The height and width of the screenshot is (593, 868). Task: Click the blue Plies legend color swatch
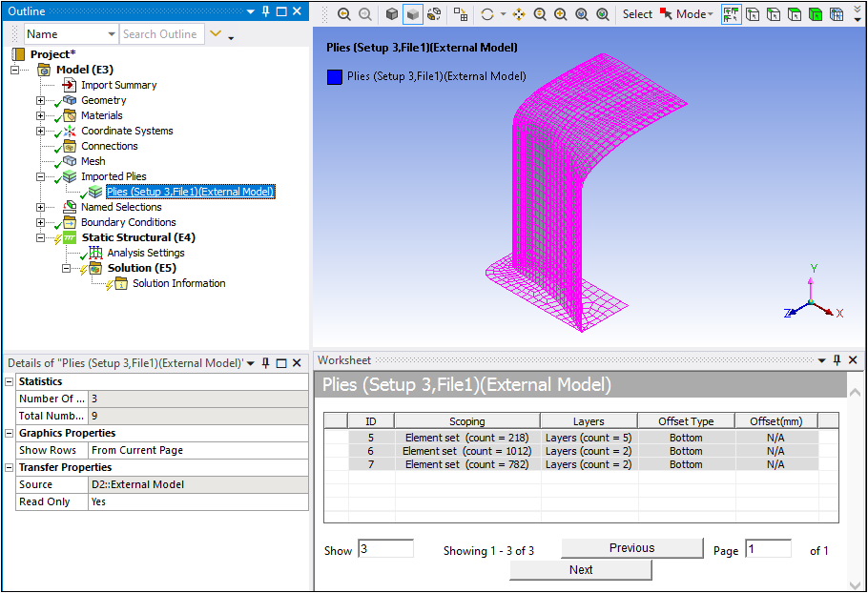(334, 76)
